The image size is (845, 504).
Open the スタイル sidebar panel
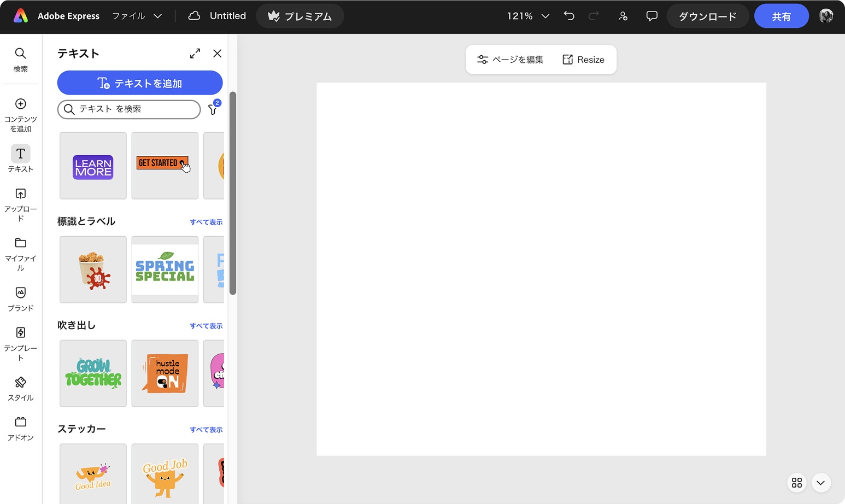click(21, 389)
